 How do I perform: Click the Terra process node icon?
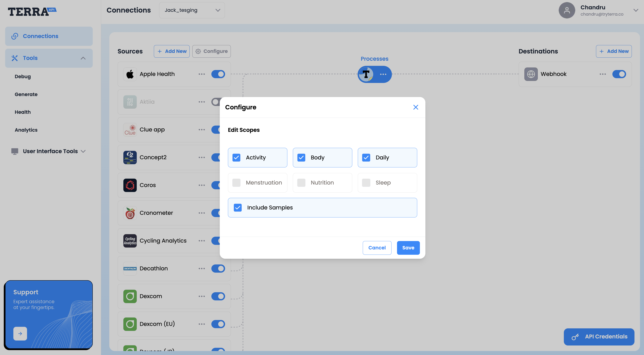(x=366, y=74)
